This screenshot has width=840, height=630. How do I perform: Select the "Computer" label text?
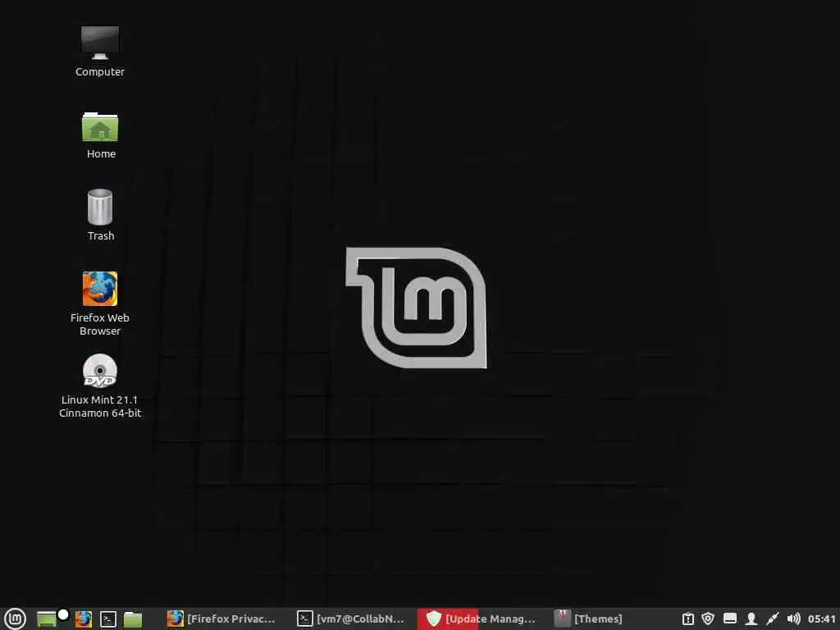tap(99, 72)
